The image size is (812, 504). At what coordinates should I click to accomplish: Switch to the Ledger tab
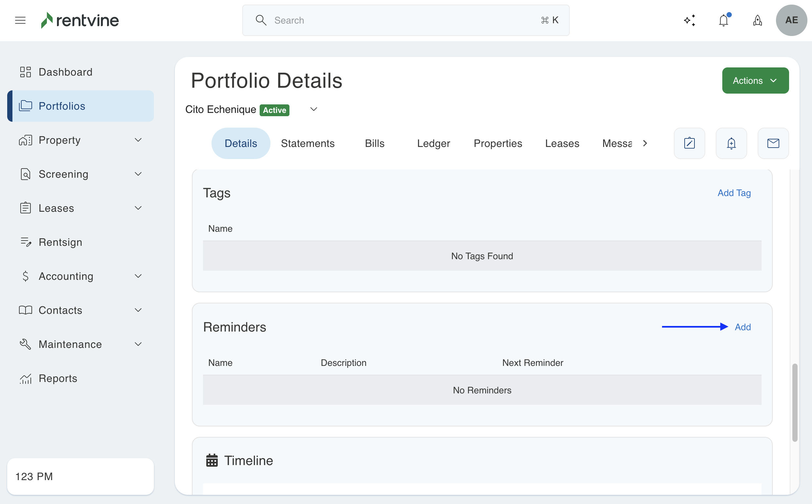(433, 143)
